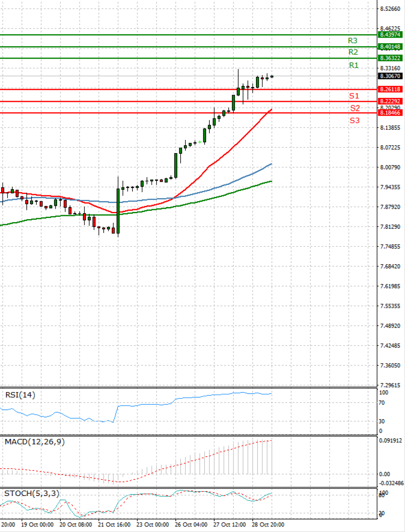
Task: Select the 8.36322 price tag
Action: coord(390,58)
